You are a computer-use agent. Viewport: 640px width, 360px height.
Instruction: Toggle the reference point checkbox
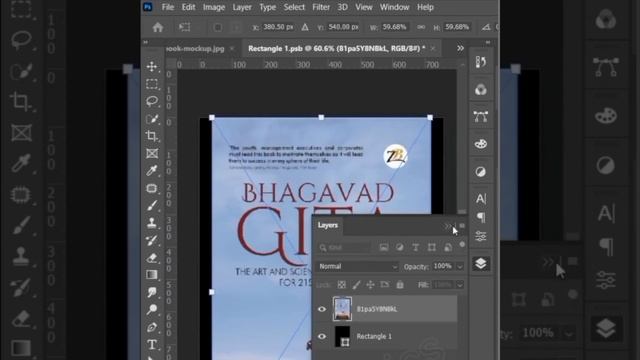point(217,27)
